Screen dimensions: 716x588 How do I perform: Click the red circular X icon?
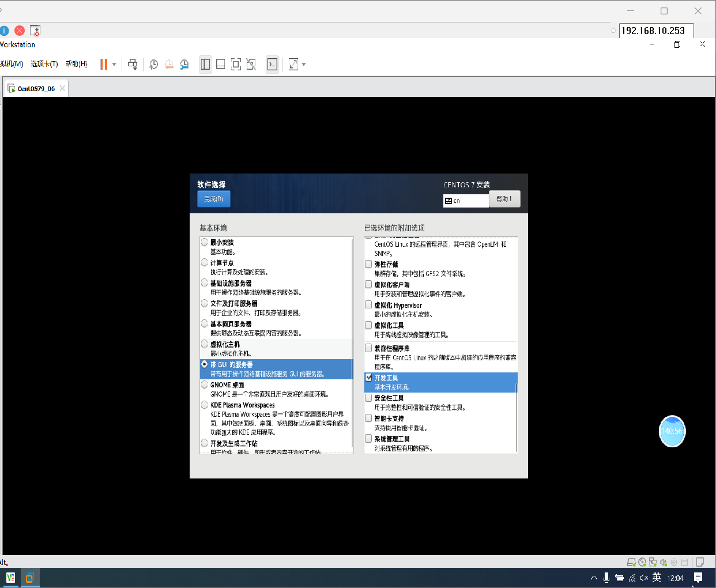(x=20, y=31)
